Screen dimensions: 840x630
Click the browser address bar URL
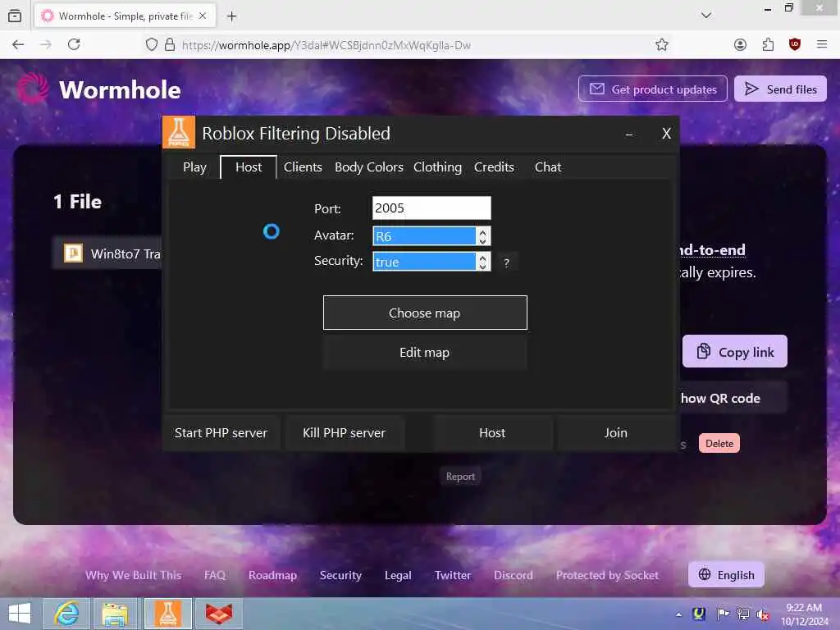[x=326, y=46]
